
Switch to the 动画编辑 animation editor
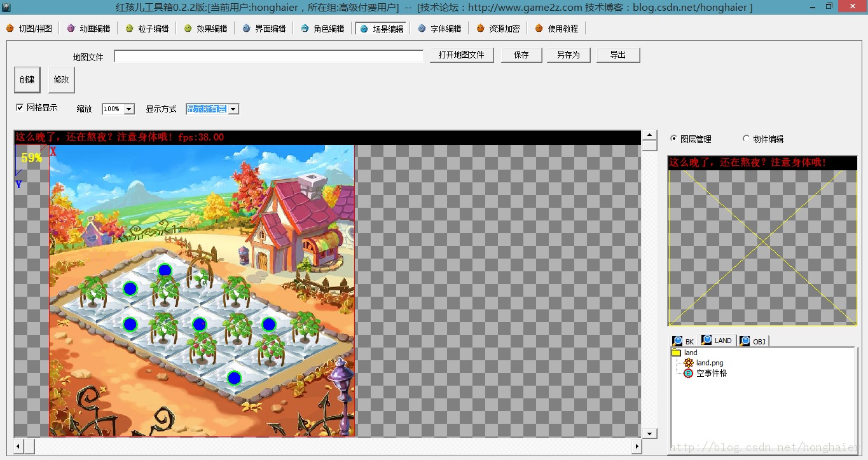[89, 29]
